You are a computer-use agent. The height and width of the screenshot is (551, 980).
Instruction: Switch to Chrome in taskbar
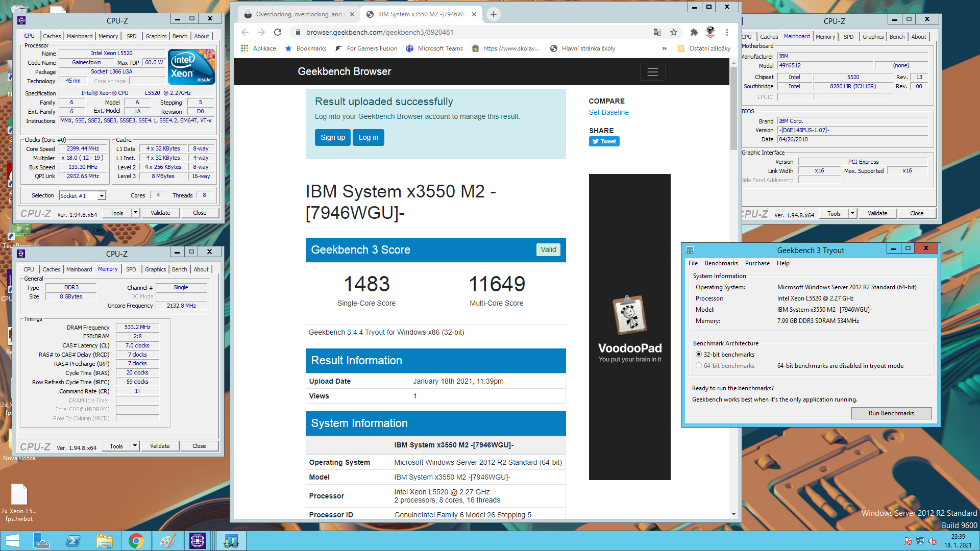click(136, 541)
